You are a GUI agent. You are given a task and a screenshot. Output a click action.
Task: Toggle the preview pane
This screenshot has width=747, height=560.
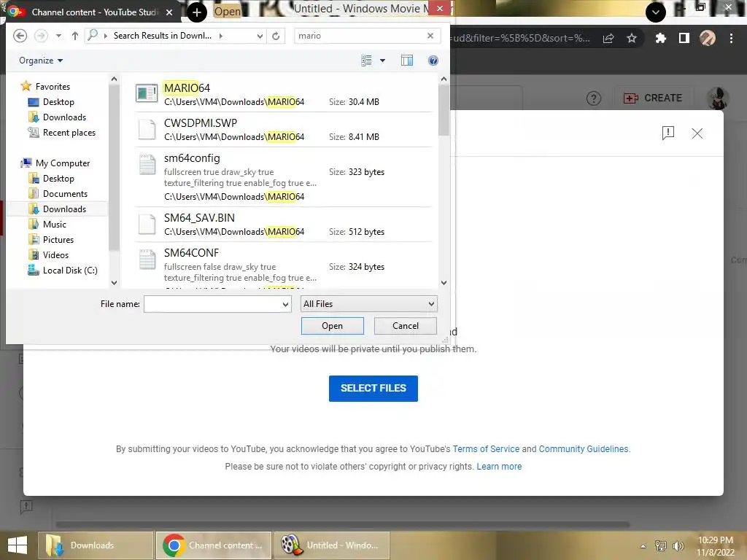[407, 61]
